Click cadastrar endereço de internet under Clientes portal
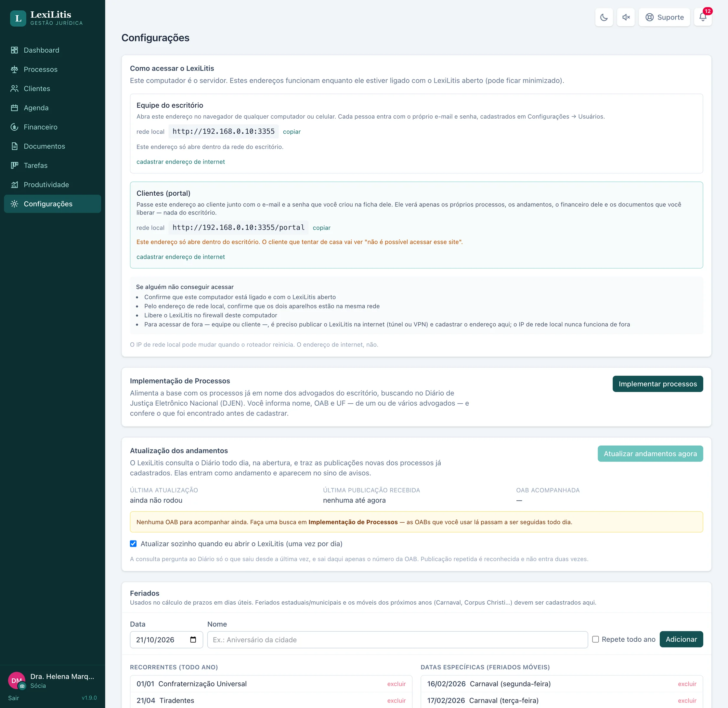728x708 pixels. (180, 257)
